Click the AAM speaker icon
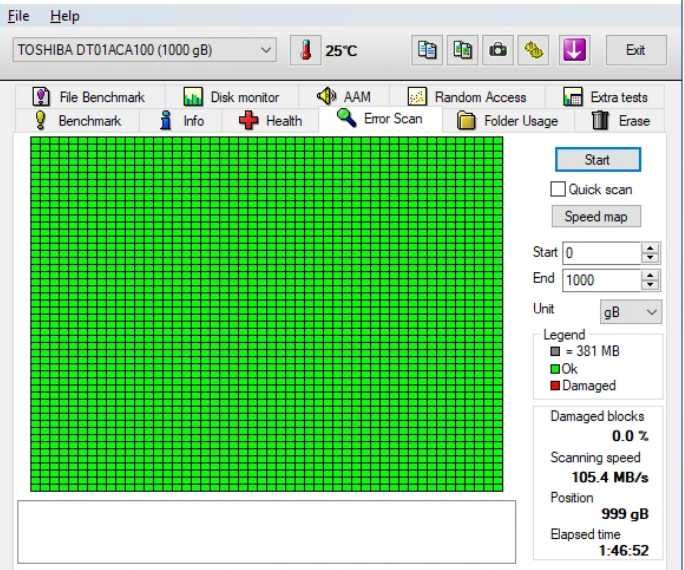684x570 pixels. 327,96
